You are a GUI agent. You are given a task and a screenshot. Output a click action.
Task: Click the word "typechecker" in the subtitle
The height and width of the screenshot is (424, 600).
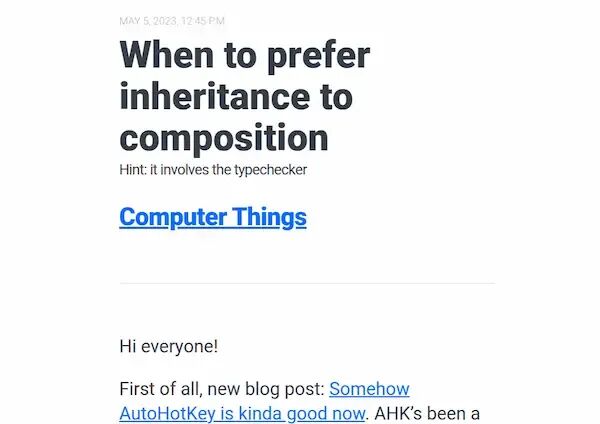271,170
